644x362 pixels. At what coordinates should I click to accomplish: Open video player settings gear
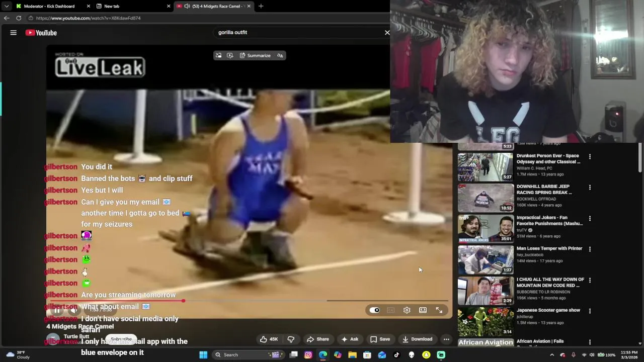click(407, 310)
